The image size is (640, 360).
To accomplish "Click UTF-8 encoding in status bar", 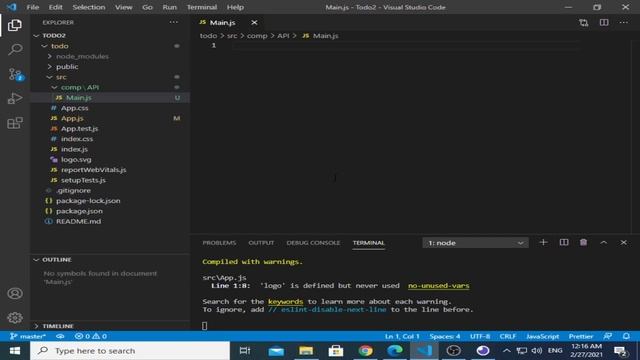I will (480, 336).
